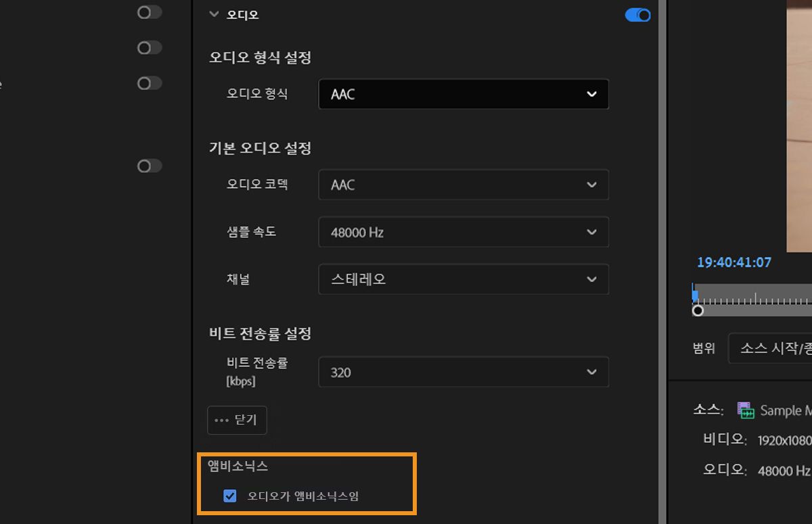This screenshot has width=812, height=524.
Task: Open the 채널 dropdown showing 스테레오
Action: (x=464, y=279)
